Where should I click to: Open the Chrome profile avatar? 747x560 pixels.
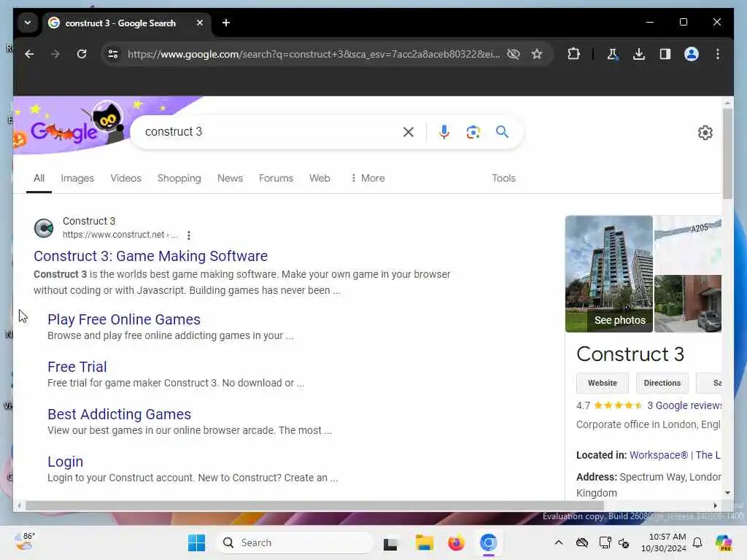coord(692,54)
